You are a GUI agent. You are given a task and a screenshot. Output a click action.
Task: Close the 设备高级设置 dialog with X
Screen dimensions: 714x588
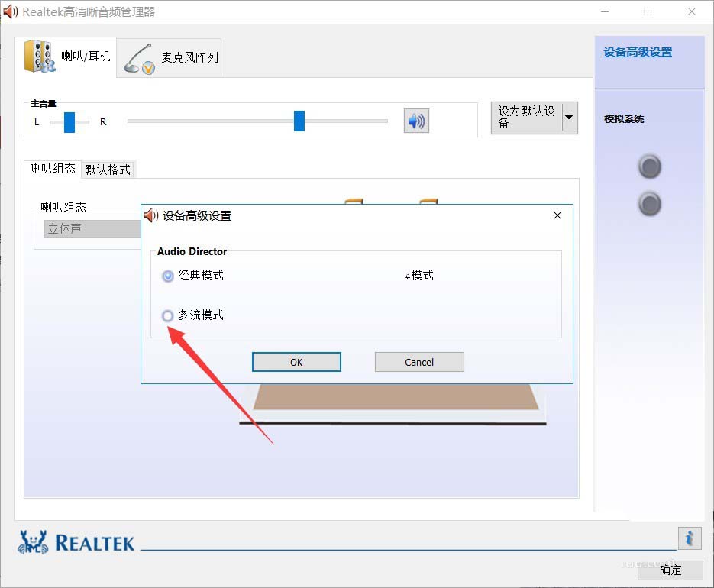click(557, 215)
